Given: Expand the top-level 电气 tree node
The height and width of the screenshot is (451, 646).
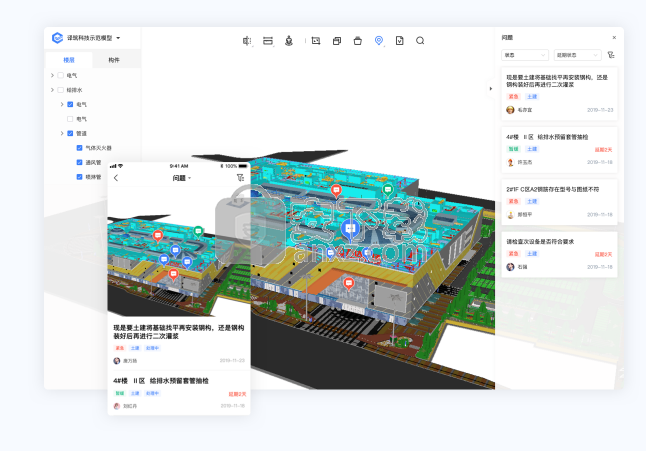Looking at the screenshot, I should [x=52, y=75].
